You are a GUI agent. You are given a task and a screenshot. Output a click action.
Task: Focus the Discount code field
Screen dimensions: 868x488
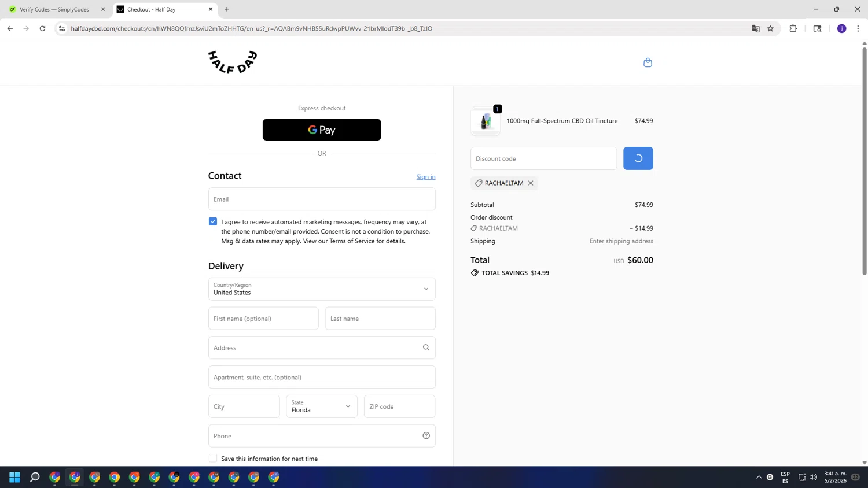pos(543,158)
